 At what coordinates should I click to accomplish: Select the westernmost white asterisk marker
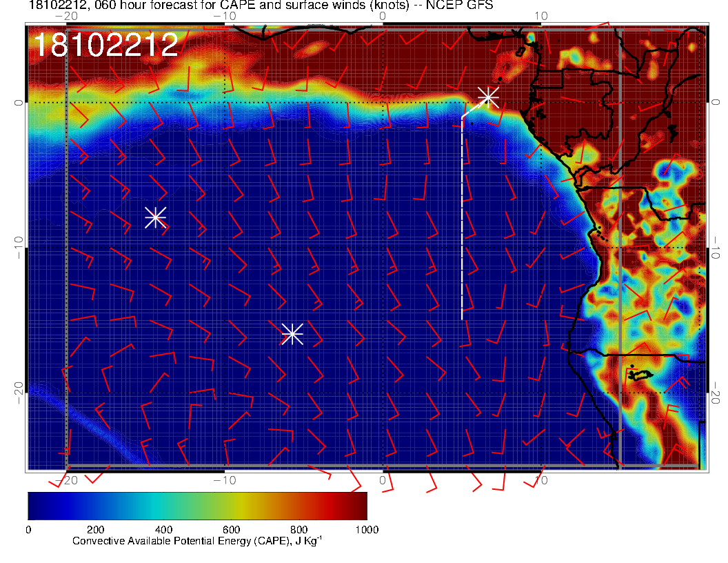(x=156, y=217)
